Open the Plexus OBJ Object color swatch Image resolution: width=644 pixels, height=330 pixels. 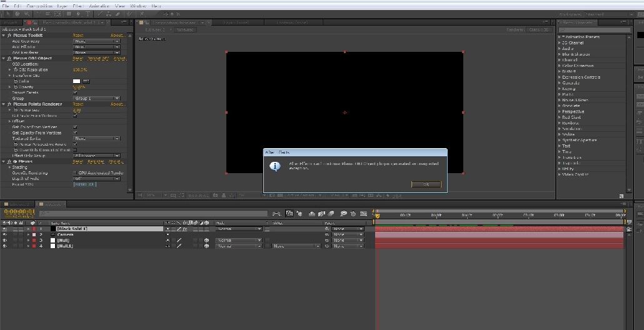(76, 81)
